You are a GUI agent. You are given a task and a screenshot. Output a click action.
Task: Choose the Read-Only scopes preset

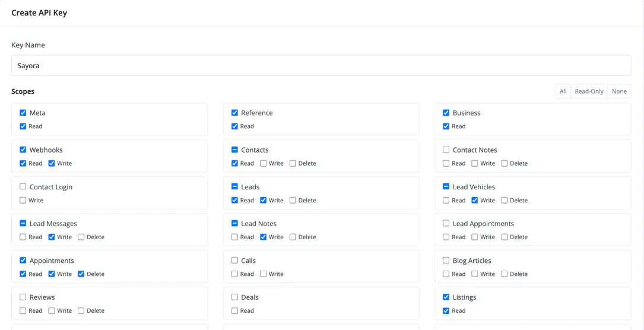(x=589, y=91)
